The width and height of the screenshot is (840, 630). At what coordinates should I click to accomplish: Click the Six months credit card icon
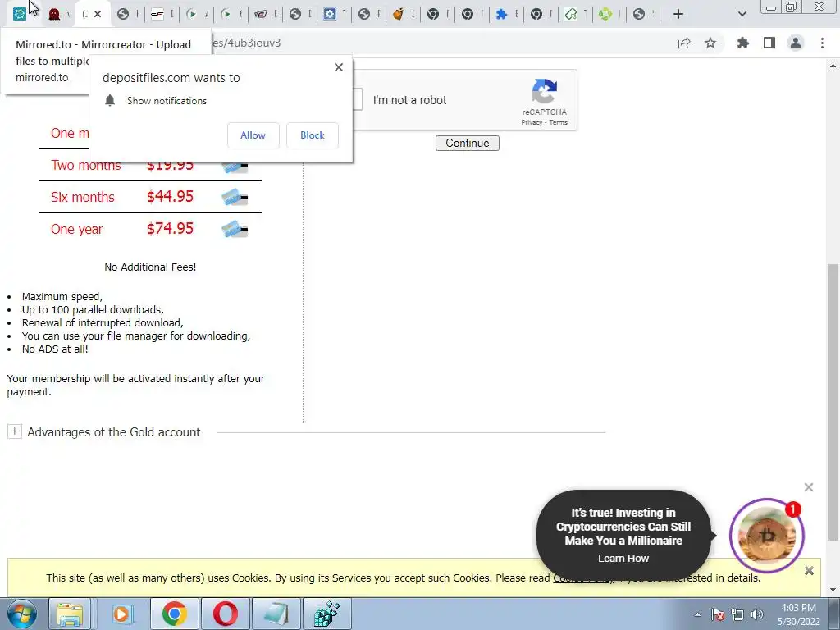pyautogui.click(x=235, y=197)
